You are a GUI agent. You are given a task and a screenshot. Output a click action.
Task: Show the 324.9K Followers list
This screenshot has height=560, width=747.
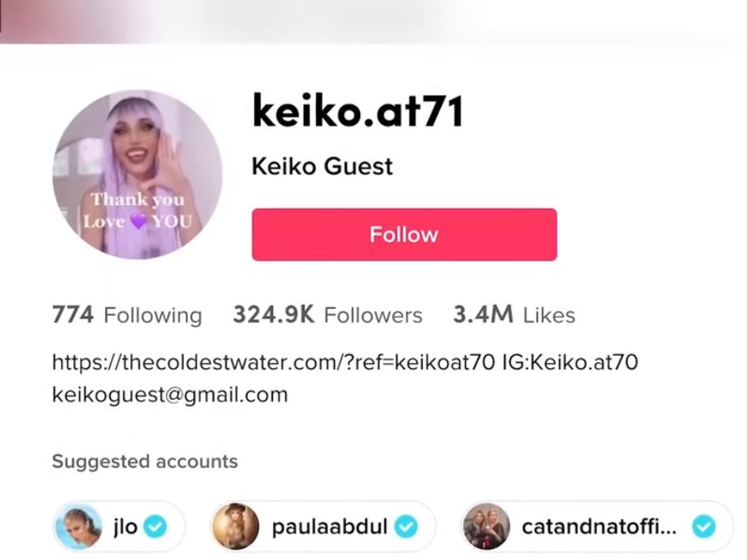coord(327,315)
